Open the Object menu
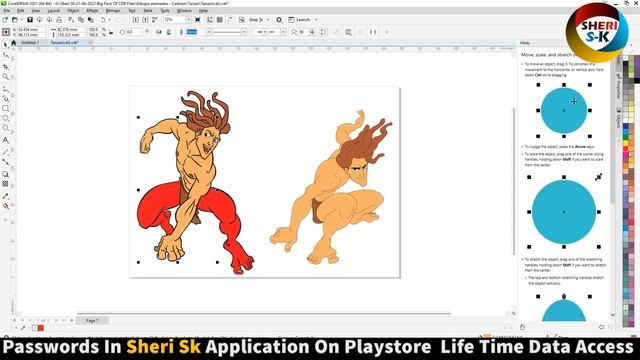Image resolution: width=640 pixels, height=360 pixels. pyautogui.click(x=73, y=11)
